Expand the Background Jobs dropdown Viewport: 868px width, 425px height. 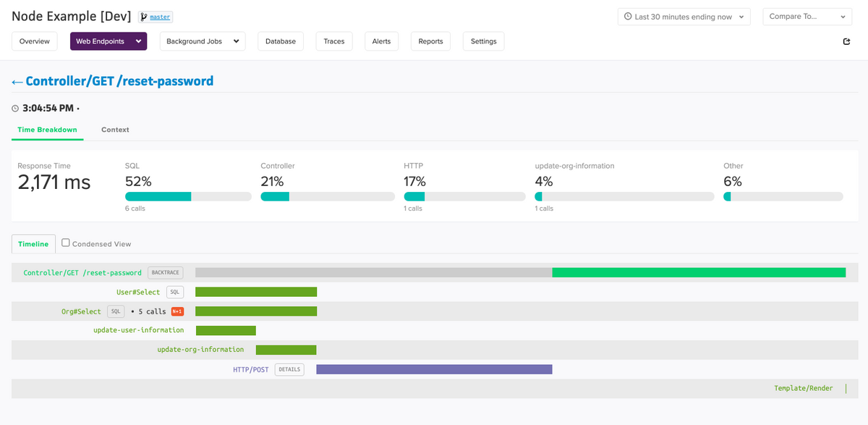point(202,41)
